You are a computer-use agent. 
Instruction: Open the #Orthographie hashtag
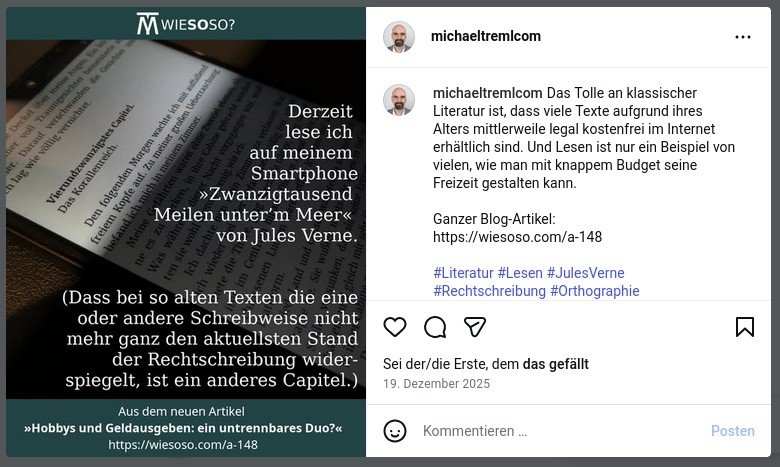[594, 291]
